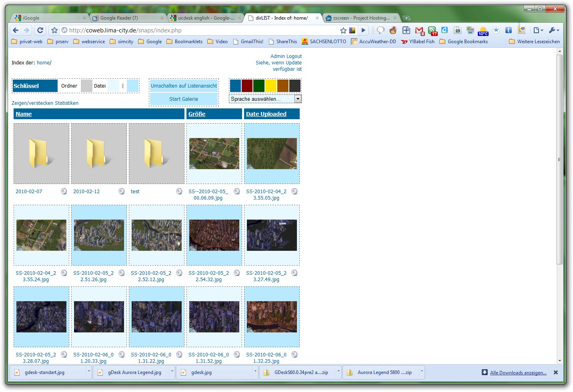Click the Admin Logout link
The width and height of the screenshot is (573, 392).
[286, 56]
